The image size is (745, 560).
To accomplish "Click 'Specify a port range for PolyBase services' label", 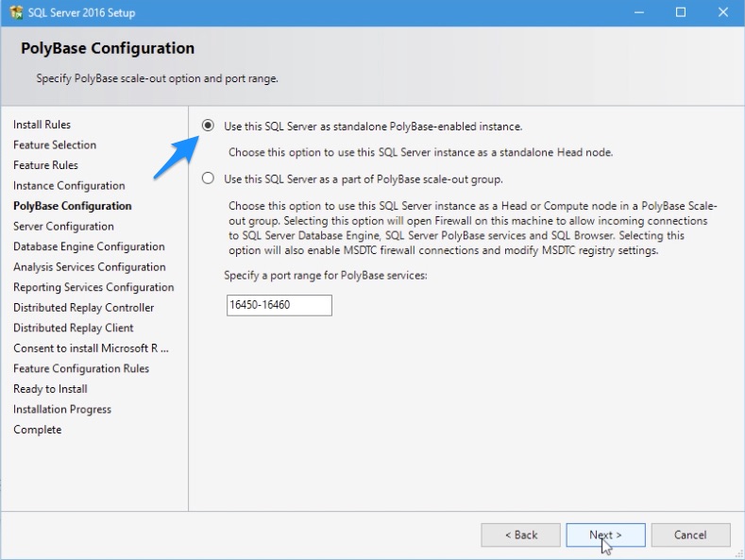I will coord(326,276).
